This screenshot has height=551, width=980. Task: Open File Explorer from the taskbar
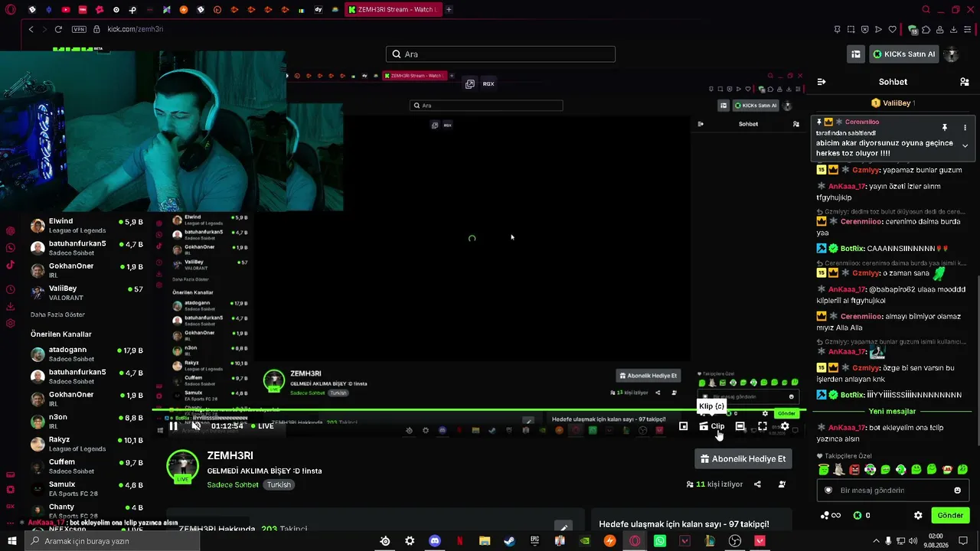485,541
